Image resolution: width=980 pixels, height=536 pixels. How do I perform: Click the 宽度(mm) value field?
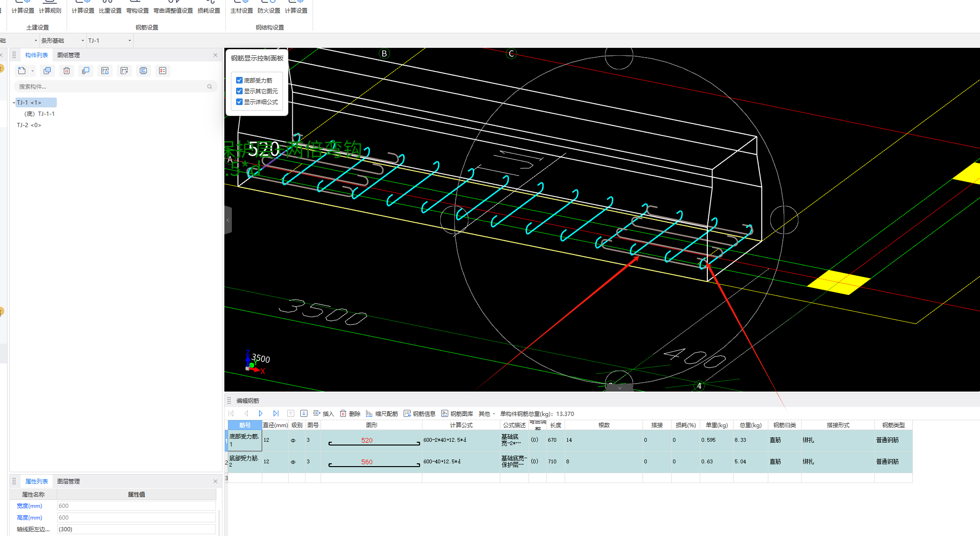tap(136, 506)
